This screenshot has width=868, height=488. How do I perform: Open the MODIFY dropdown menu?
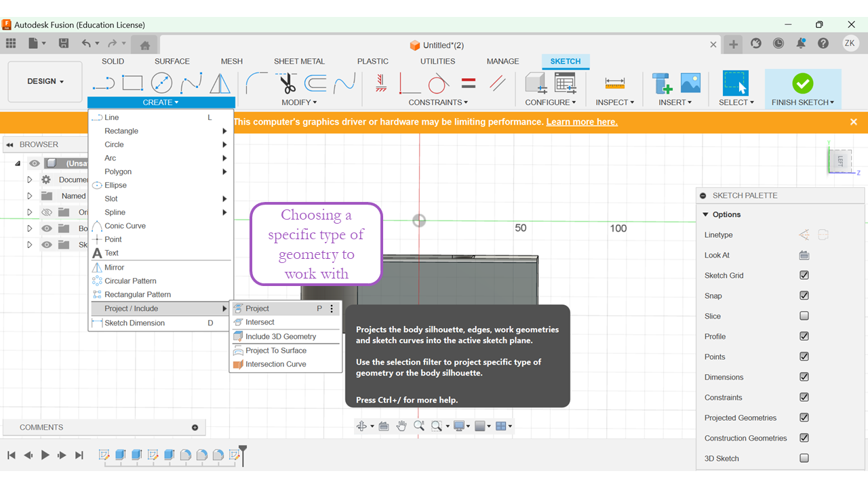tap(299, 102)
